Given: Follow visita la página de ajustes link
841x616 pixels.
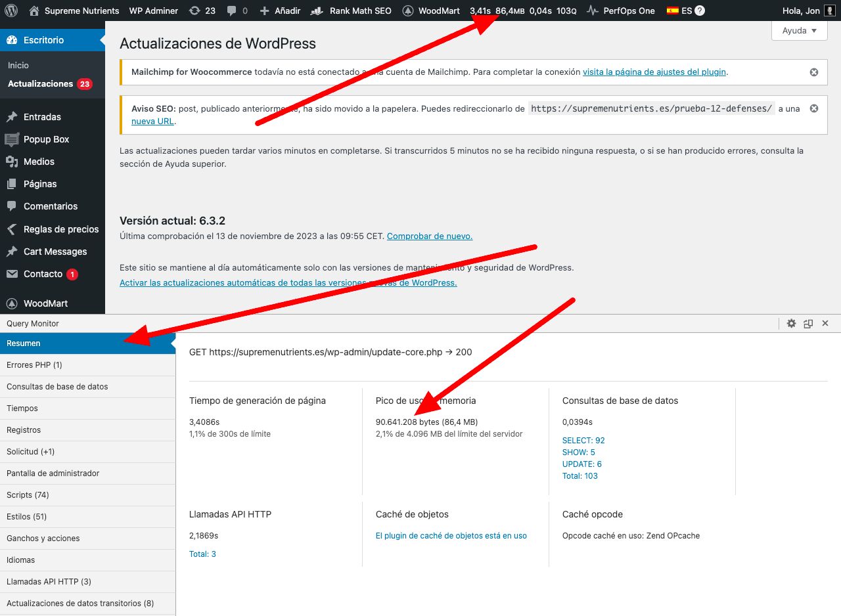Looking at the screenshot, I should coord(654,72).
